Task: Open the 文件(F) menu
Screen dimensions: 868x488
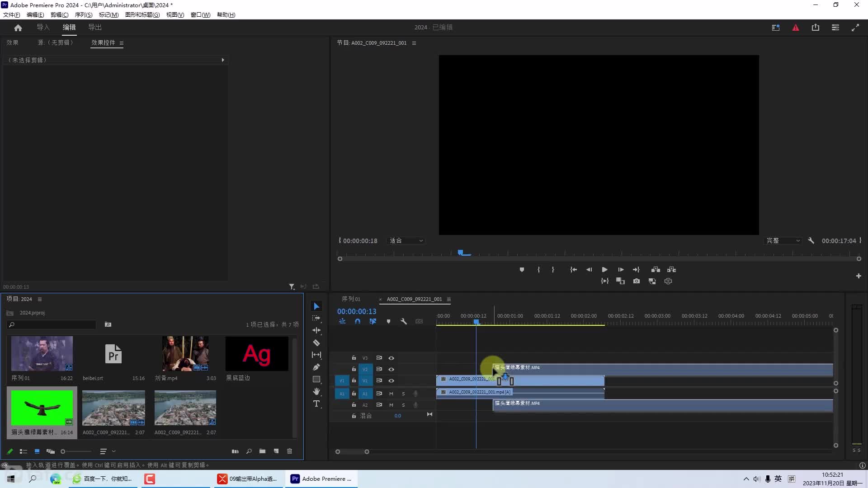Action: tap(12, 14)
